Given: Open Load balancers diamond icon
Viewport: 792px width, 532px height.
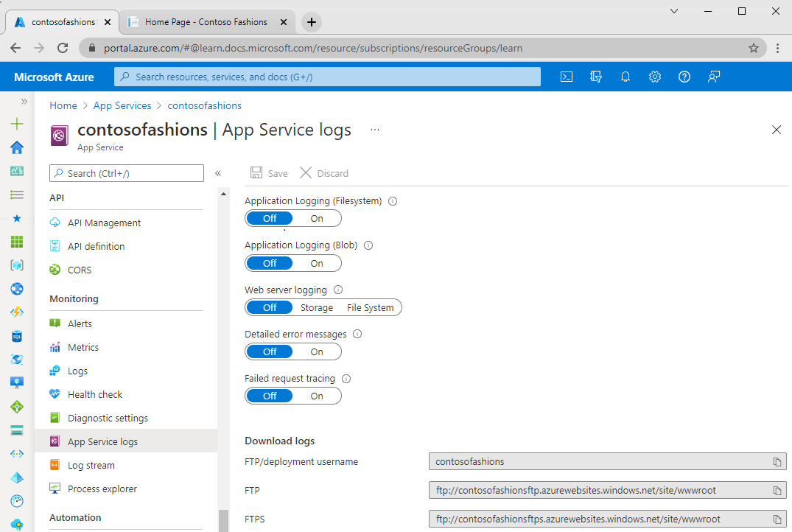Looking at the screenshot, I should (17, 407).
